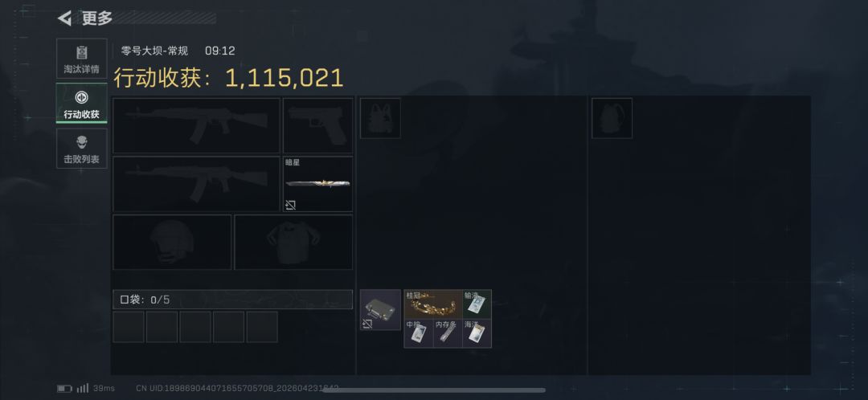Image resolution: width=868 pixels, height=400 pixels.
Task: Select the 海洋 card item
Action: coord(477,333)
